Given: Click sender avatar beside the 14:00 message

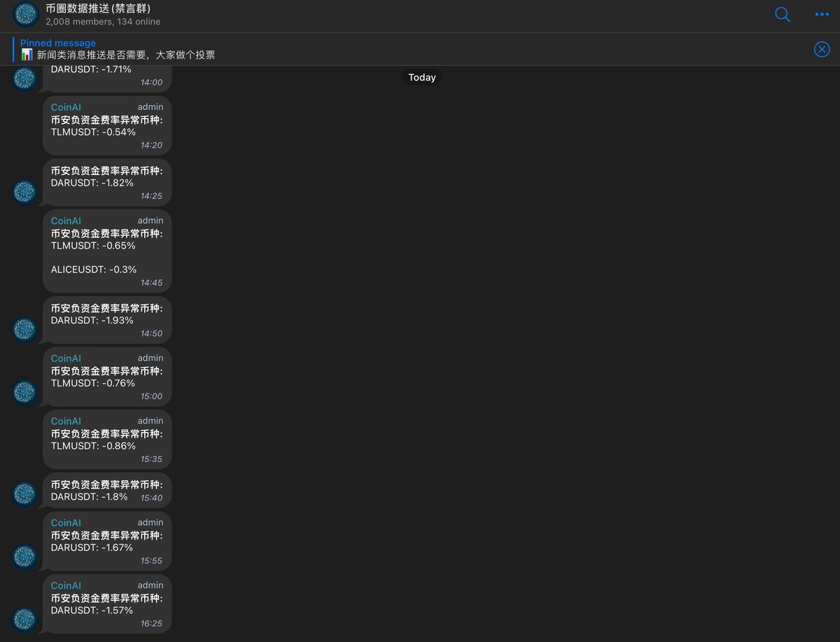Looking at the screenshot, I should click(25, 78).
